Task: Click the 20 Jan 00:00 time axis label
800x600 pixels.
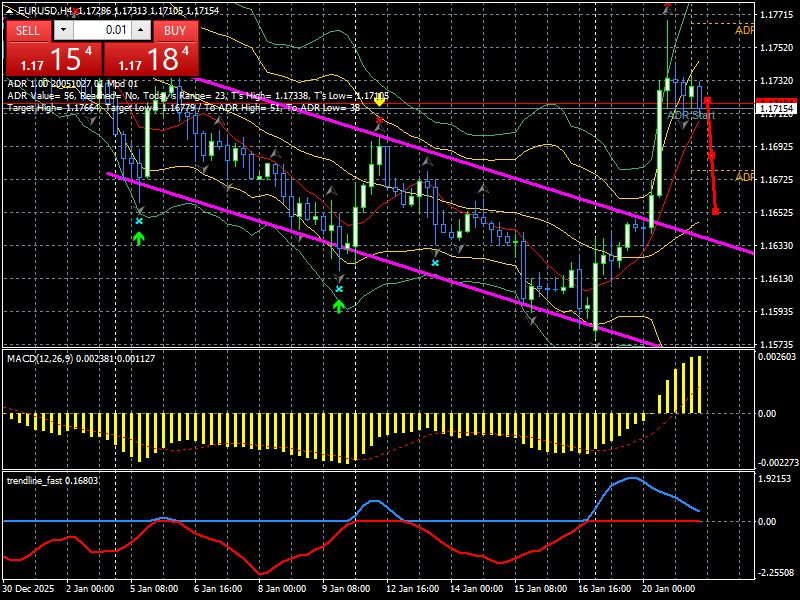Action: (668, 588)
